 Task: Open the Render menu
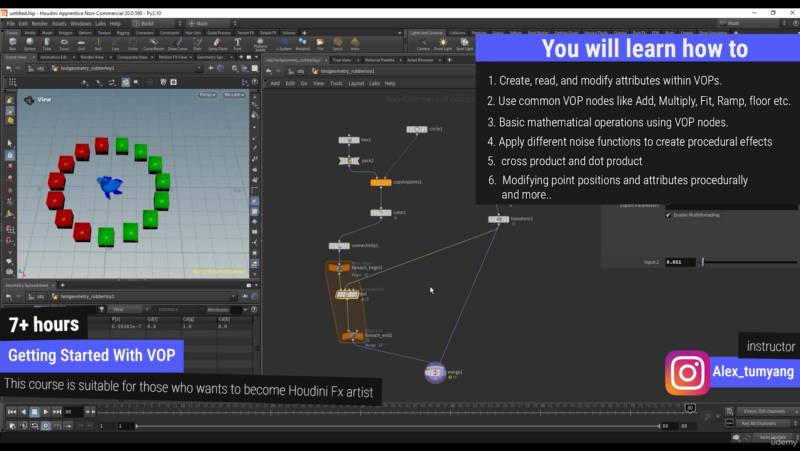(40, 23)
